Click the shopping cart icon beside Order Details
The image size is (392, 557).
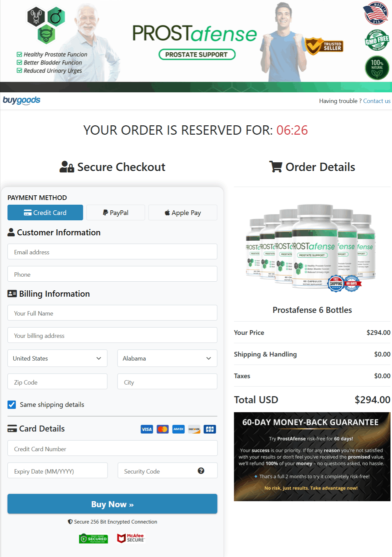coord(275,167)
